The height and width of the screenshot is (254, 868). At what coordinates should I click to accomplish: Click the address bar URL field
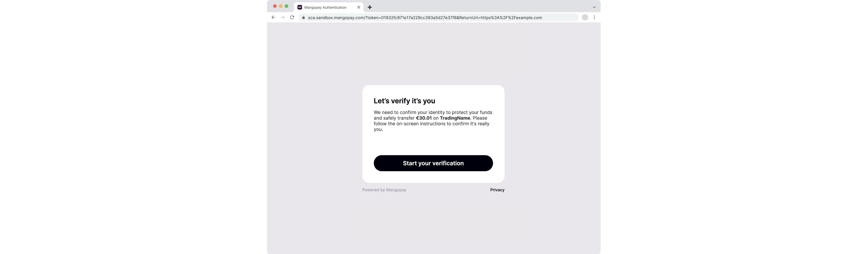point(438,17)
